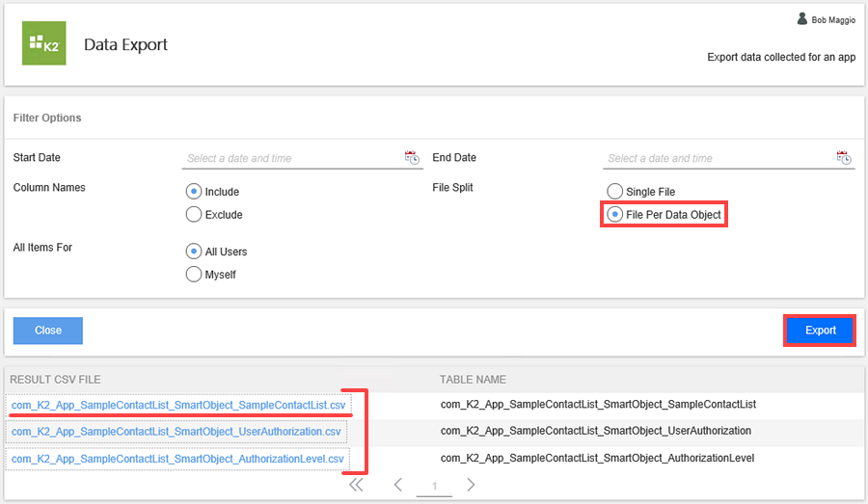868x504 pixels.
Task: Select All Users radio button
Action: pyautogui.click(x=193, y=251)
